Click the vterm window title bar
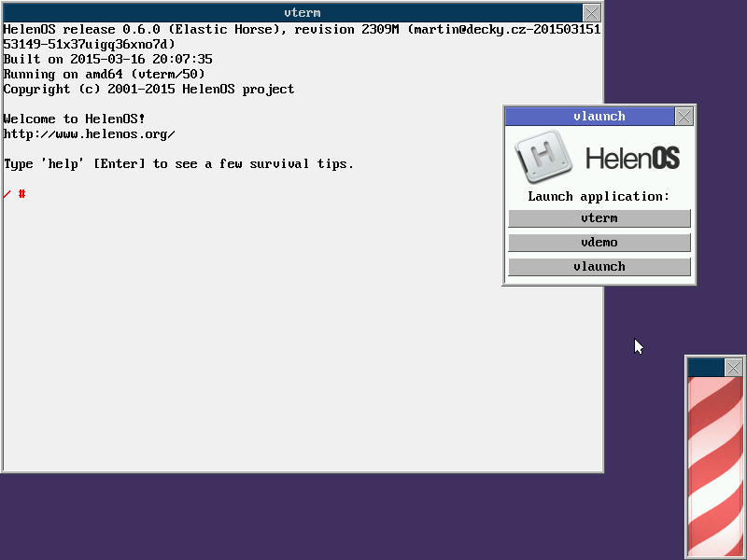Viewport: 747px width, 560px height. tap(292, 13)
